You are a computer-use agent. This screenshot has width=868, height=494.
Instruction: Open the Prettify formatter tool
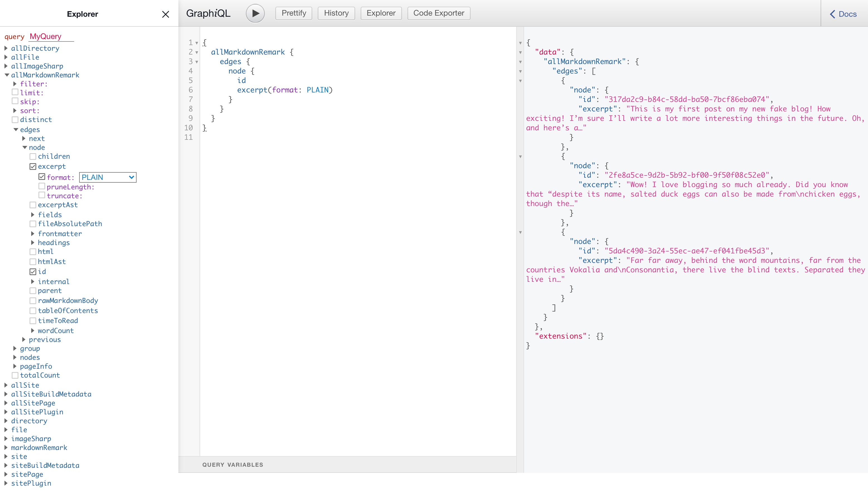coord(293,13)
